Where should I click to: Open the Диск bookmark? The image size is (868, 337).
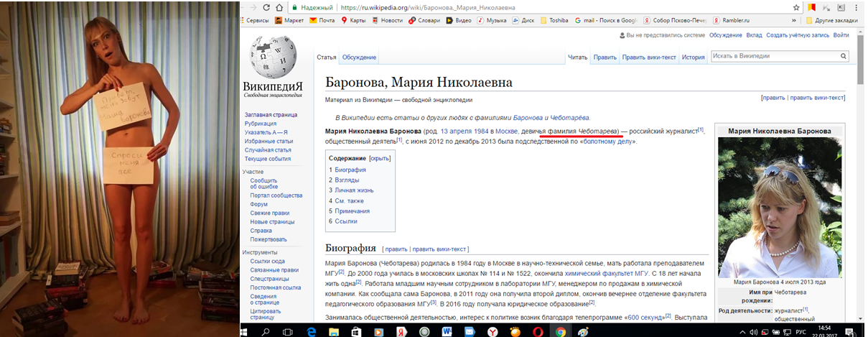[523, 20]
